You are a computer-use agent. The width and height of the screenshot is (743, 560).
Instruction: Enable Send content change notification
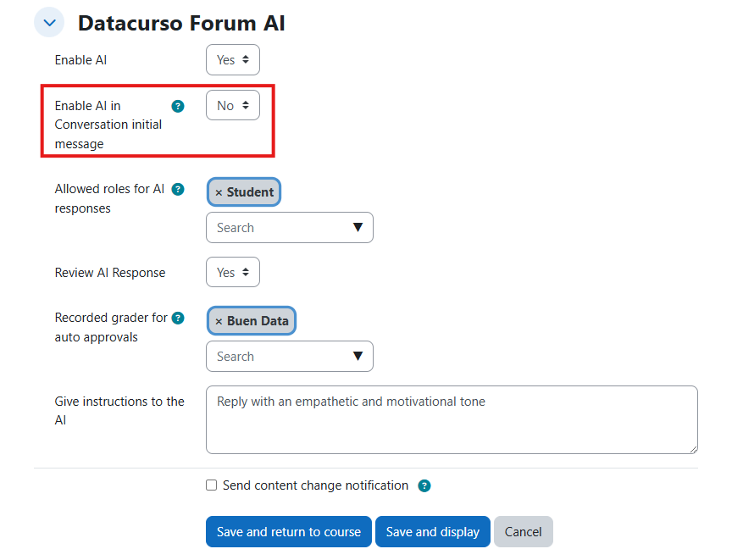(211, 485)
